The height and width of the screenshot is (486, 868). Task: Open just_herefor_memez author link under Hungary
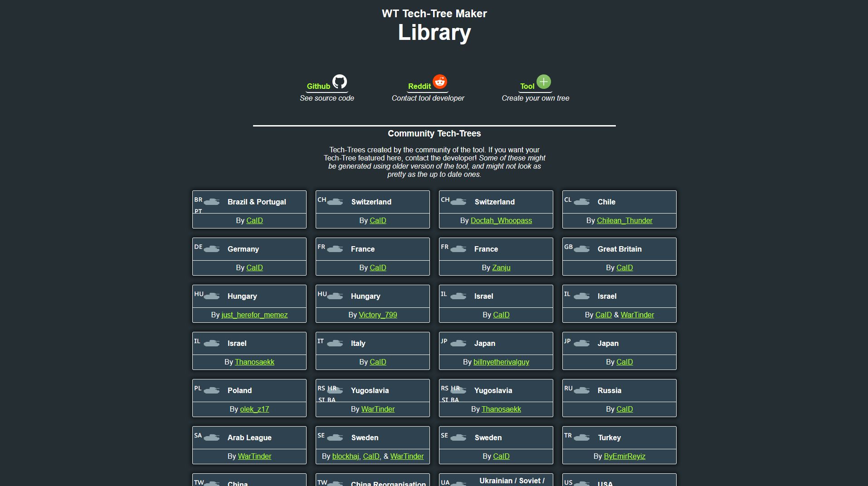tap(254, 315)
